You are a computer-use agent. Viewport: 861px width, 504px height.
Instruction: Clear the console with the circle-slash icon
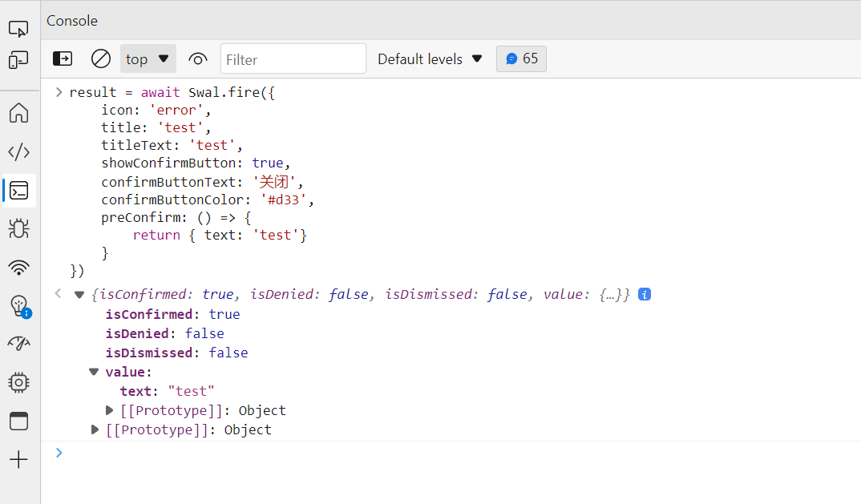(100, 58)
